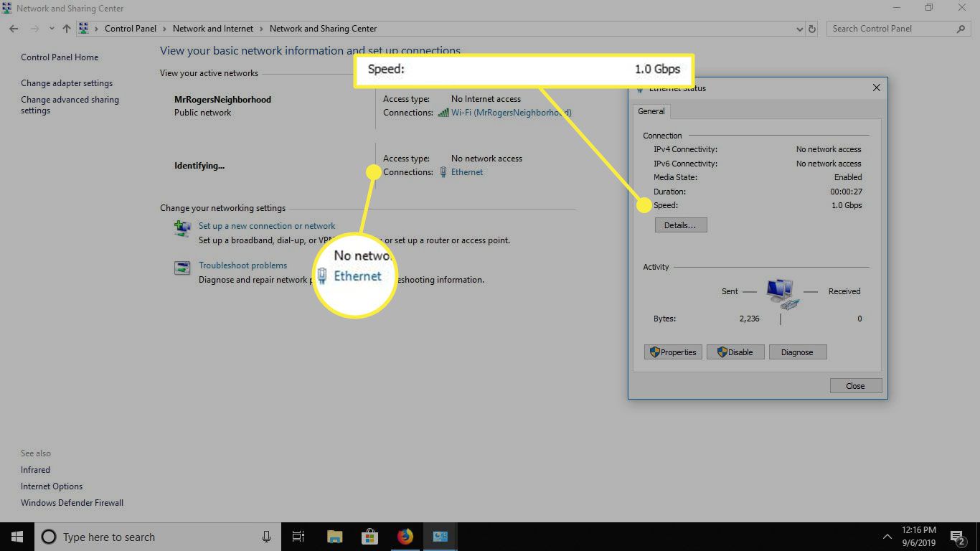The height and width of the screenshot is (551, 980).
Task: Open Microsoft Store taskbar icon
Action: 369,537
